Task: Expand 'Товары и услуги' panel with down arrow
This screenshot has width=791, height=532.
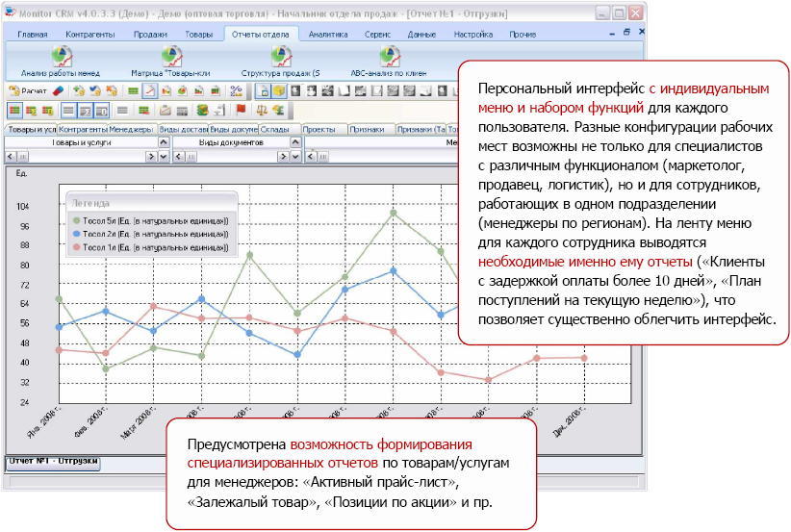Action: (164, 157)
